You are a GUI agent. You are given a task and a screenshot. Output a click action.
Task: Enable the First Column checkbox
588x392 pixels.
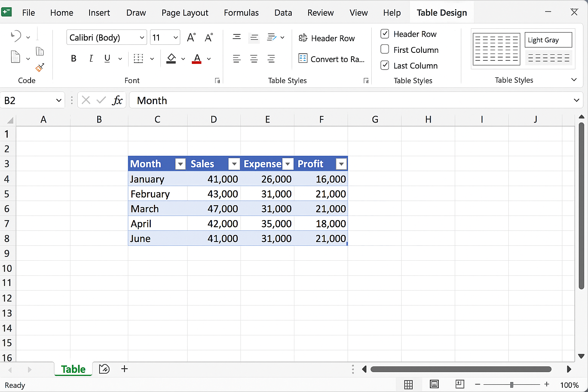click(385, 49)
